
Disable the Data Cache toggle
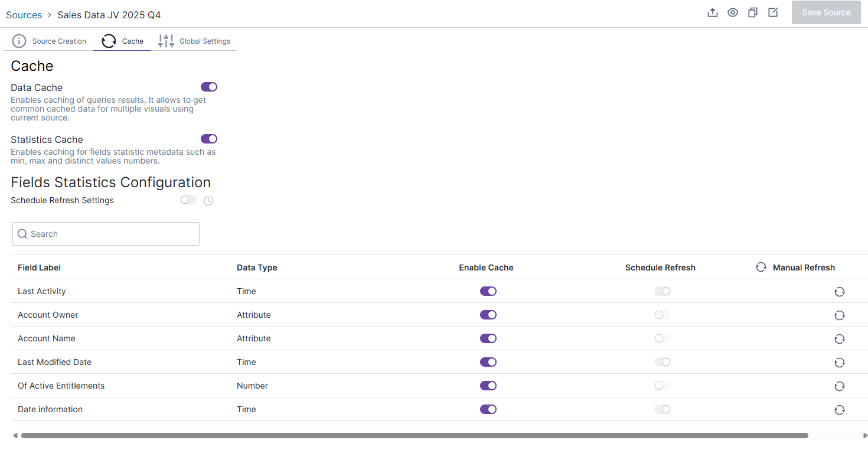tap(209, 87)
